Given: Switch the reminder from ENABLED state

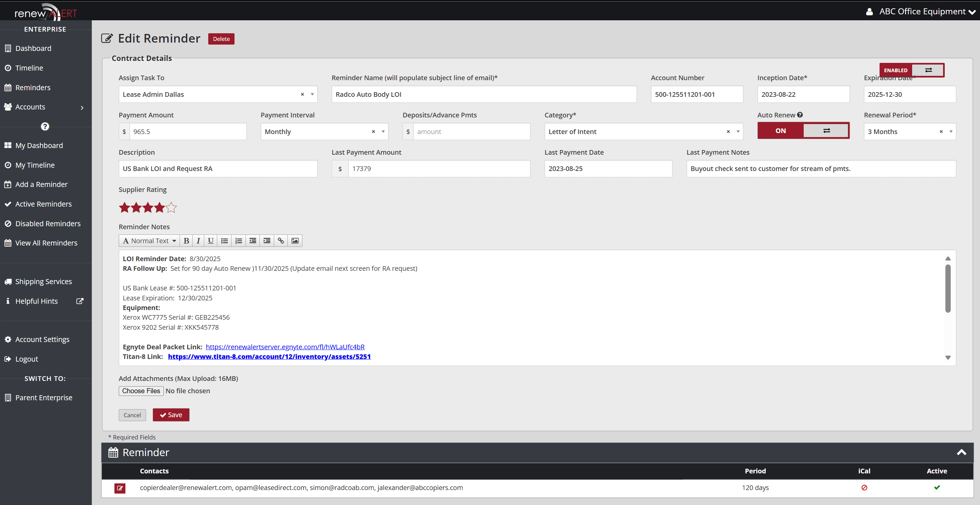Looking at the screenshot, I should click(928, 70).
